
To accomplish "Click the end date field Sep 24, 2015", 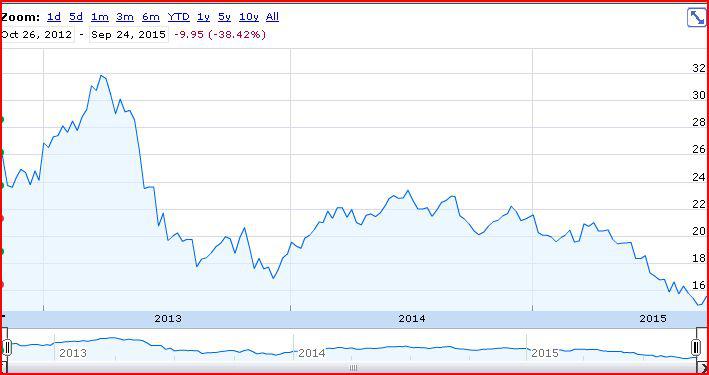I will [x=128, y=35].
